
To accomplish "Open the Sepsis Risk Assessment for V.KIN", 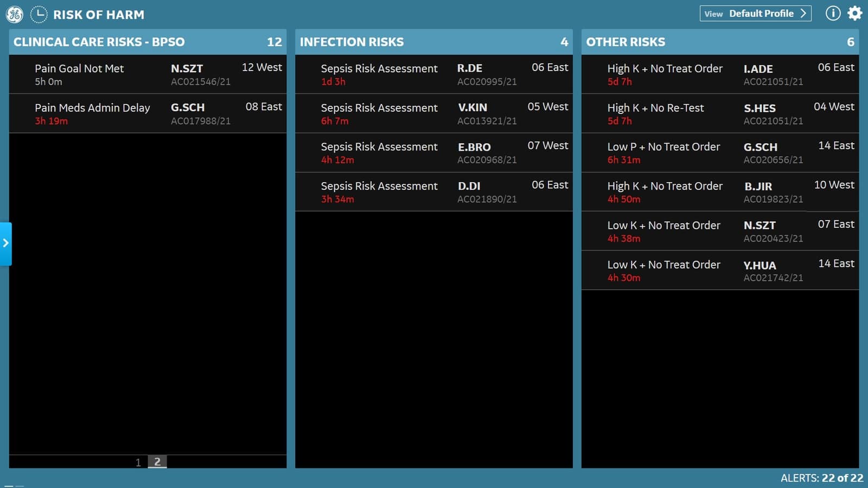I will [x=434, y=113].
